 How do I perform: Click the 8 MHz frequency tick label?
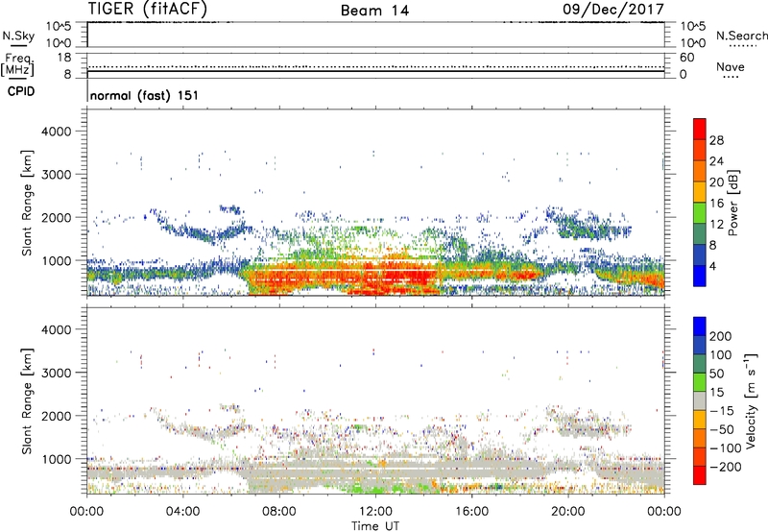coord(67,75)
